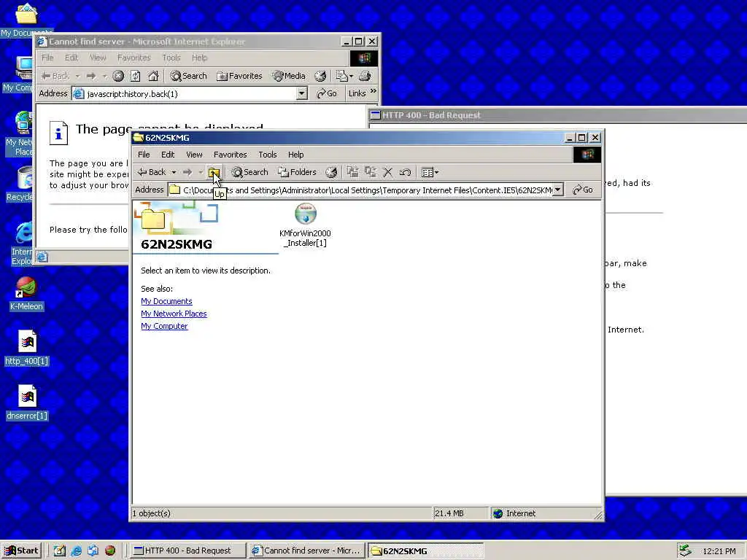The image size is (747, 560).
Task: Click the Copy To icon in Explorer toolbar
Action: pos(370,172)
